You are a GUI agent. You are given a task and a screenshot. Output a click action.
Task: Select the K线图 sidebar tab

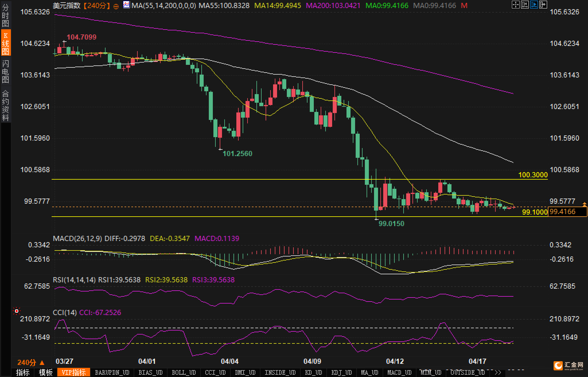point(5,43)
